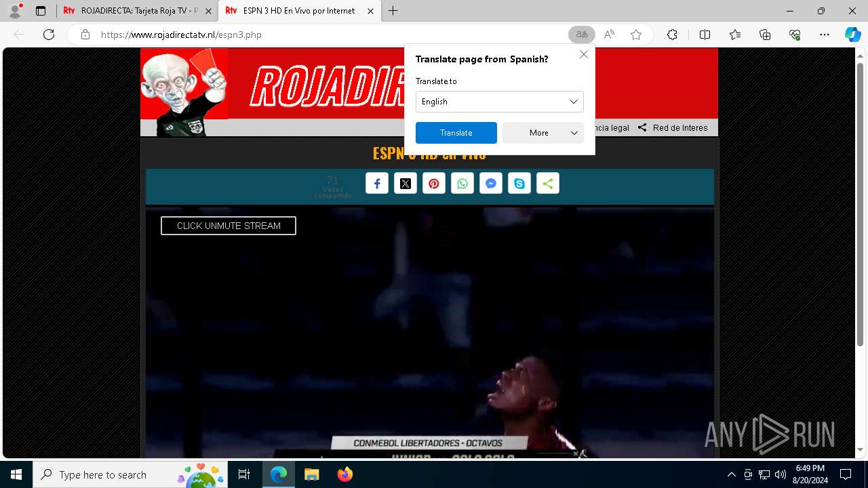This screenshot has width=868, height=488.
Task: Open the tab actions menu icon
Action: click(x=41, y=11)
